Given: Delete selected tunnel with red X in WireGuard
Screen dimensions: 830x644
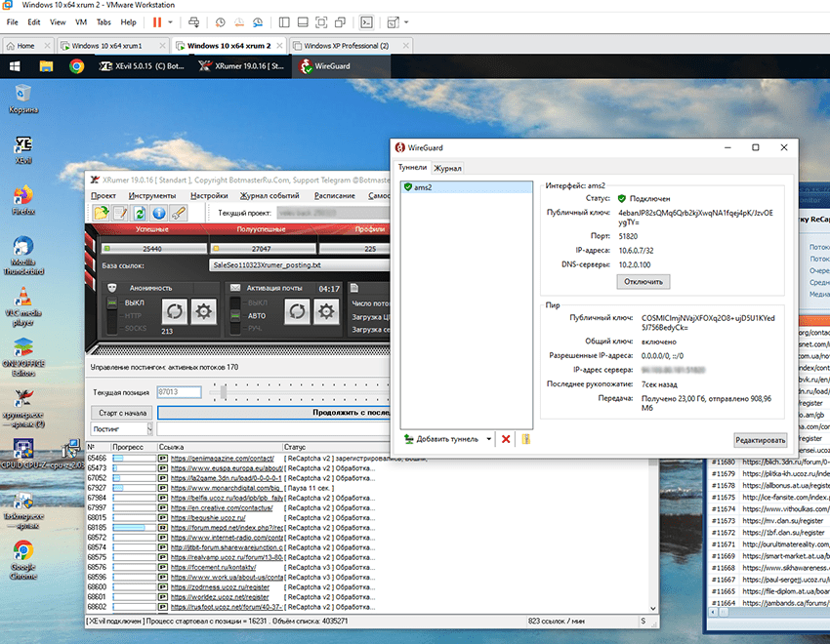Looking at the screenshot, I should (x=506, y=439).
